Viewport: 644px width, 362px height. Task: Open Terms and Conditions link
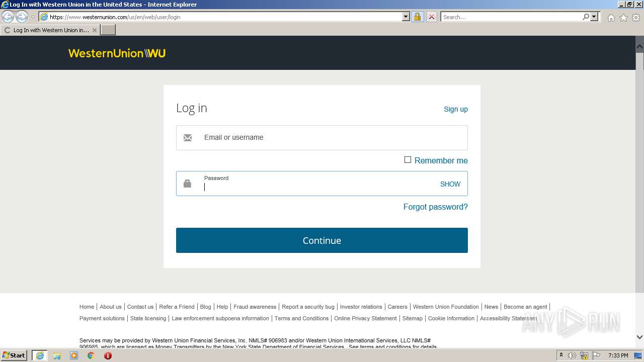tap(301, 318)
